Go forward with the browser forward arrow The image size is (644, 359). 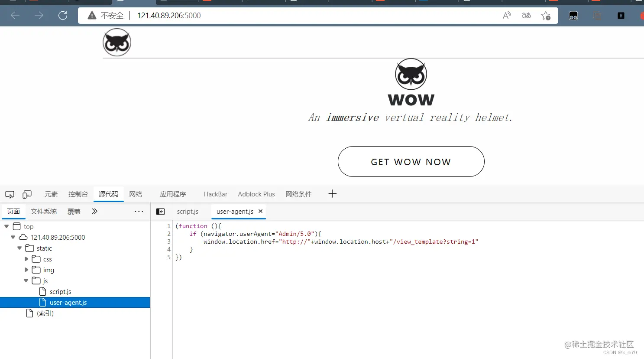39,16
